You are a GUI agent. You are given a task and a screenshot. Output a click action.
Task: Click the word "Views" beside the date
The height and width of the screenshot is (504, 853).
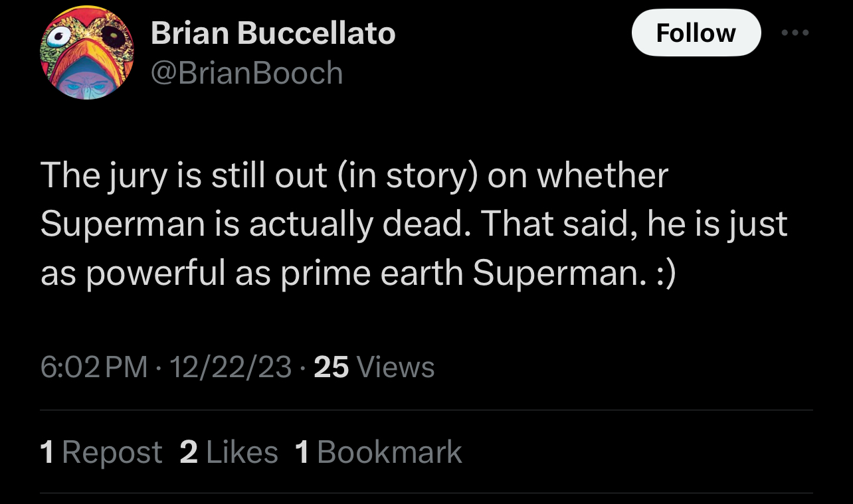coord(395,367)
